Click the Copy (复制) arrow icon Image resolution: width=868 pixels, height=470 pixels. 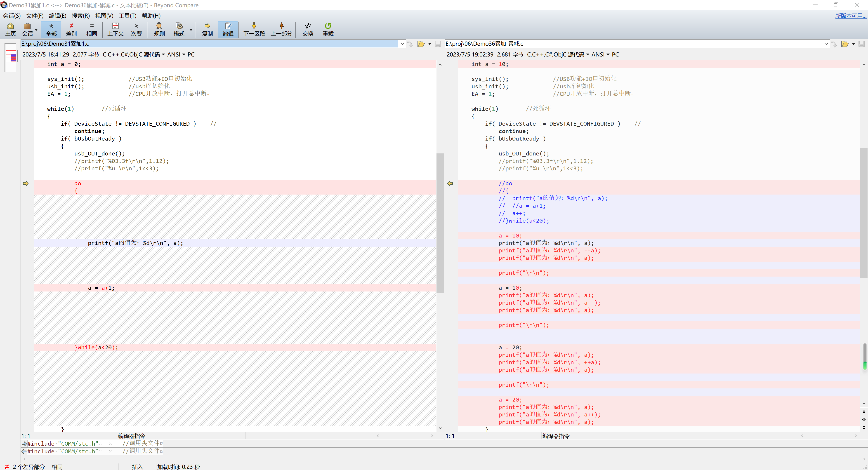coord(207,29)
